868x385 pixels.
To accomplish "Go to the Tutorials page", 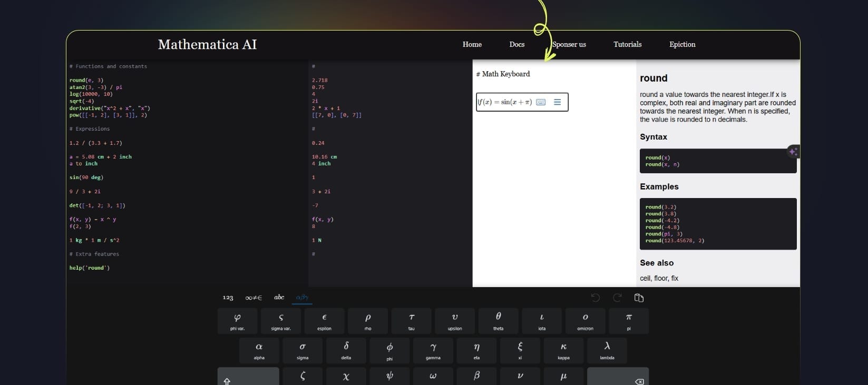I will [627, 44].
